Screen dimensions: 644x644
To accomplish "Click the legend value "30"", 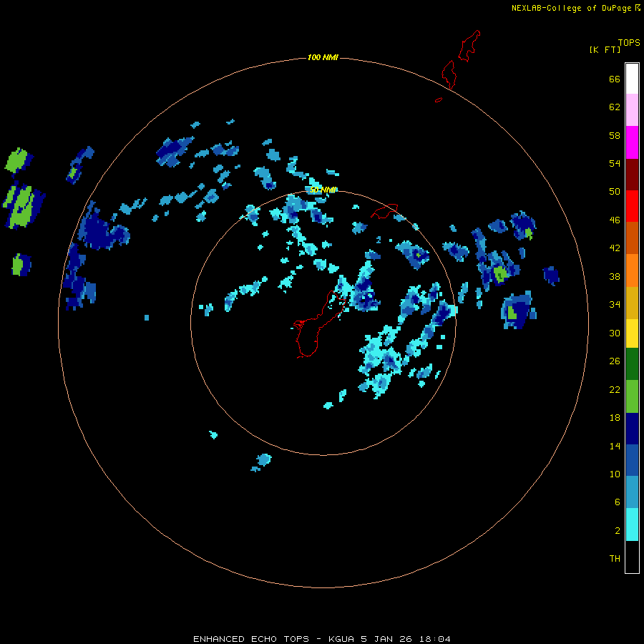I will click(x=615, y=333).
